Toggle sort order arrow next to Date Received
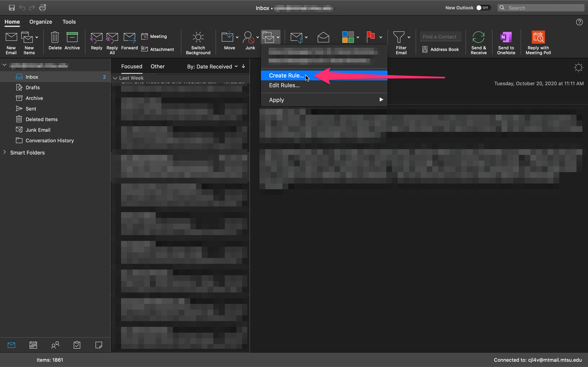This screenshot has width=588, height=367. click(243, 66)
